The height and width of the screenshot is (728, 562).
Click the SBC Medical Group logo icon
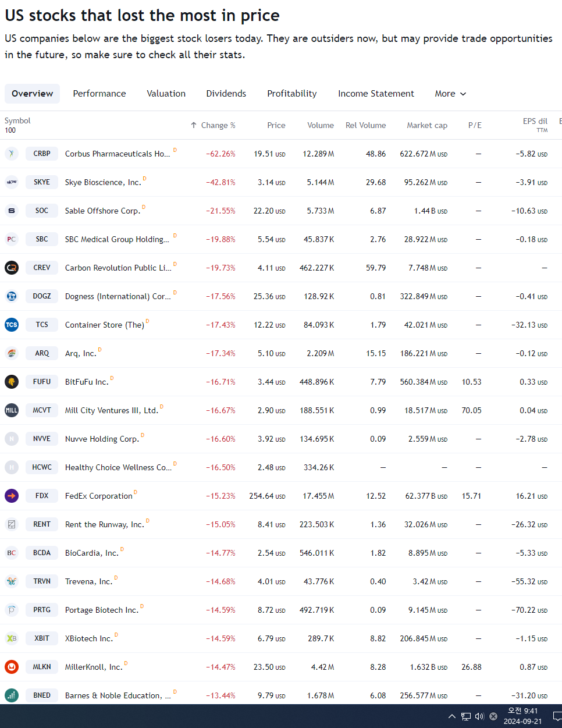(12, 239)
